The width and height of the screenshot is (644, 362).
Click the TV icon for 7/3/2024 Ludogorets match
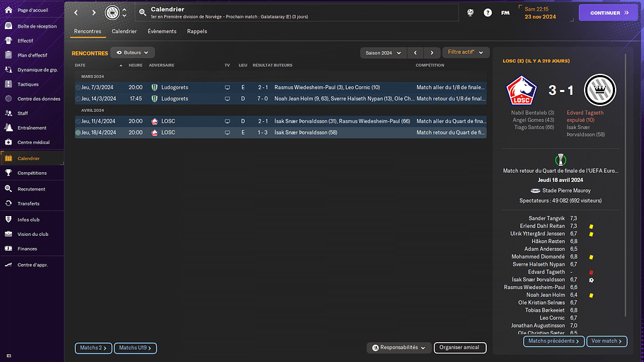coord(227,88)
